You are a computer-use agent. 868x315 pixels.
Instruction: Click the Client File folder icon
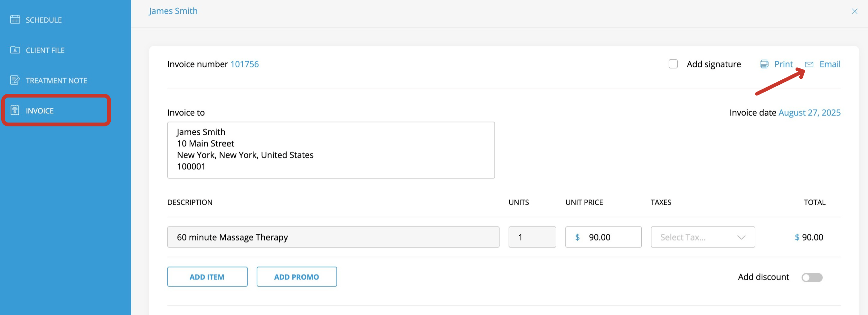[15, 50]
